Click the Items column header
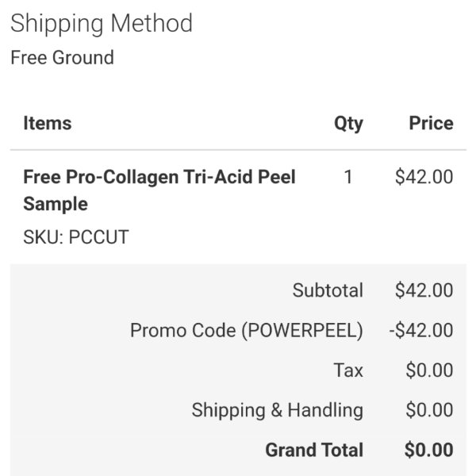The image size is (476, 476). 48,123
